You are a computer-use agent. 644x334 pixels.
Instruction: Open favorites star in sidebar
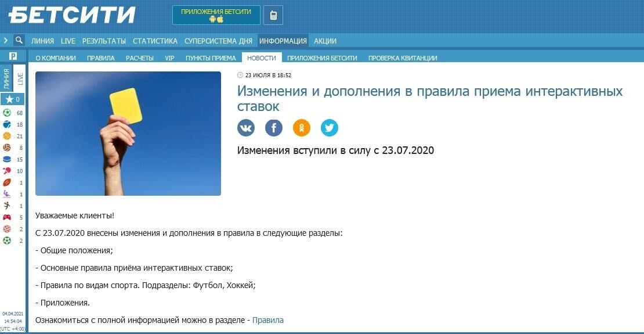coord(10,99)
